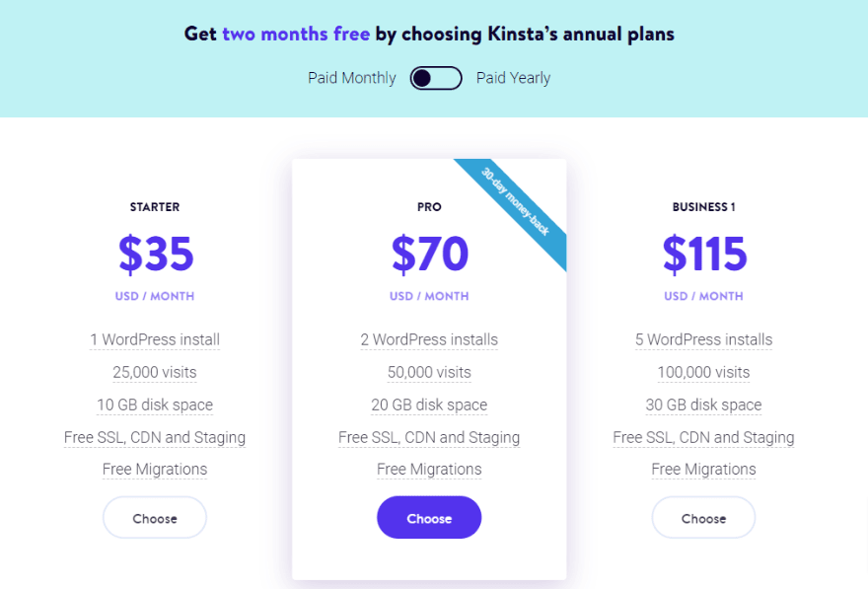Image resolution: width=868 pixels, height=589 pixels.
Task: Click "2 WordPress installs" under Pro
Action: click(x=429, y=339)
